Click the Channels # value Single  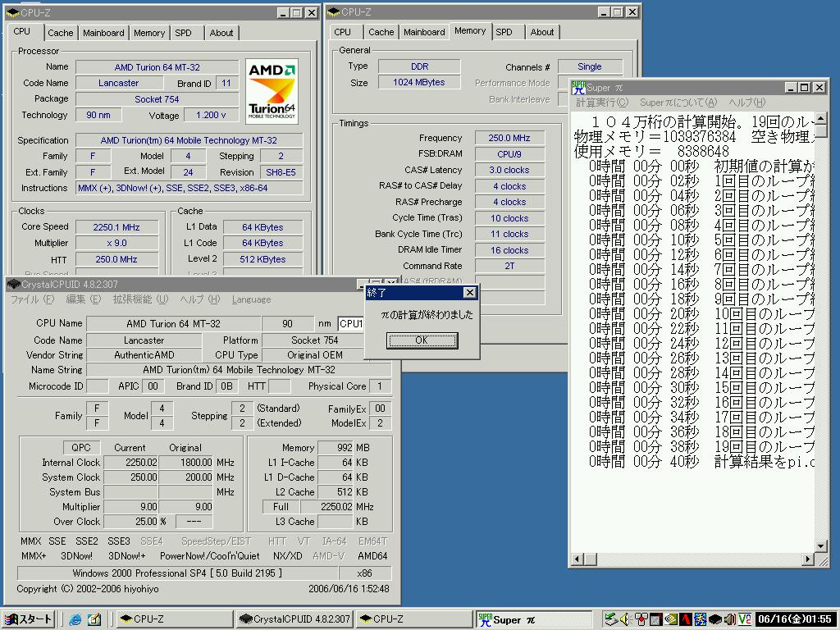(x=589, y=66)
